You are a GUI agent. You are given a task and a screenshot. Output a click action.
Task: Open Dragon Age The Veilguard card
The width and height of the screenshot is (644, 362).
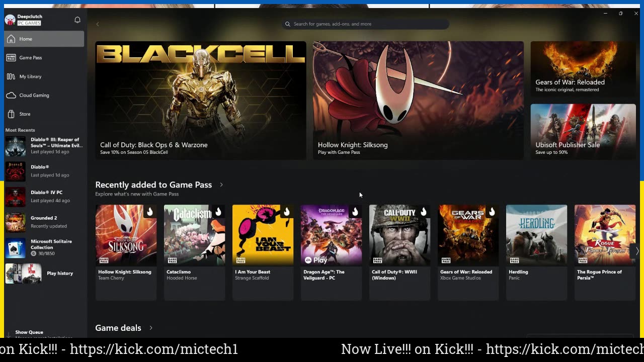click(331, 252)
